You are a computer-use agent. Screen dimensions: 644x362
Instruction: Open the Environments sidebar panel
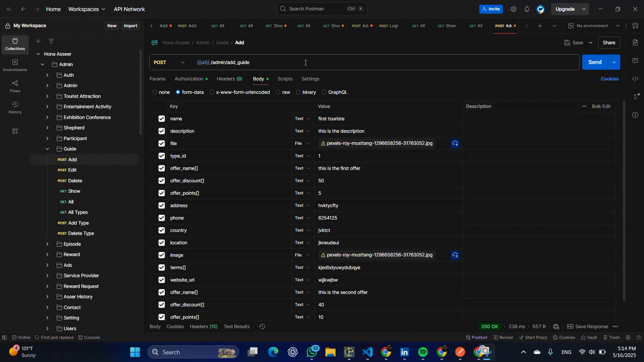click(x=15, y=65)
